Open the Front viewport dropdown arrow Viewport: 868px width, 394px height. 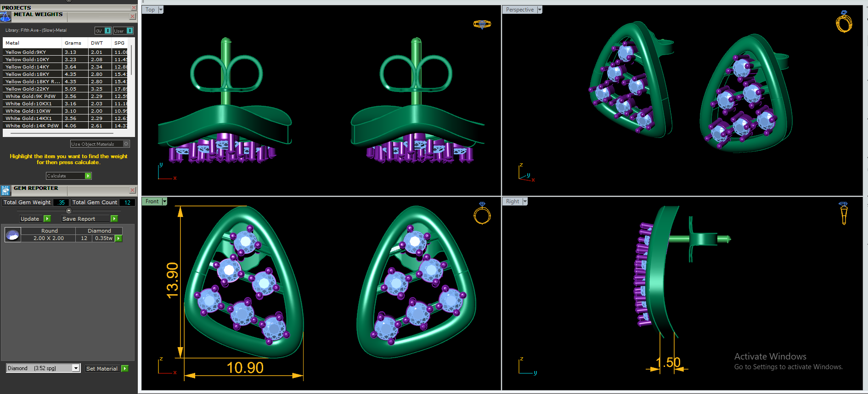(164, 201)
